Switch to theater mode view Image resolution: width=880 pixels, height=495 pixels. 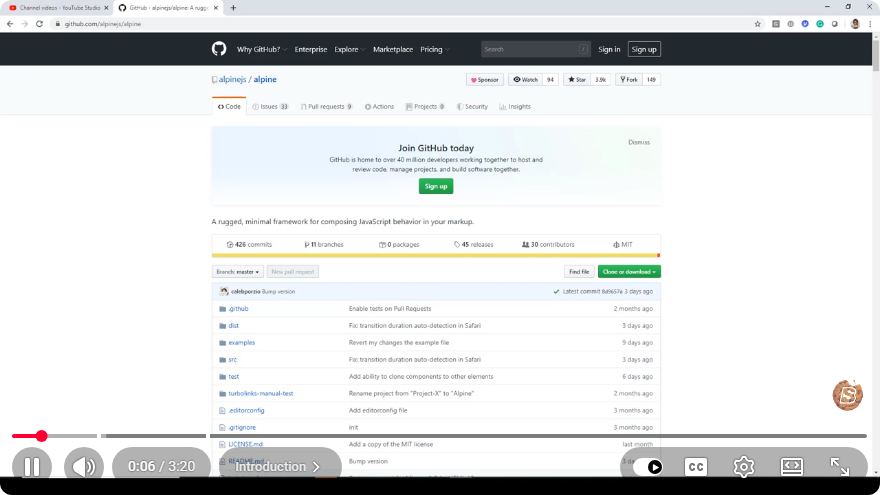(x=791, y=466)
